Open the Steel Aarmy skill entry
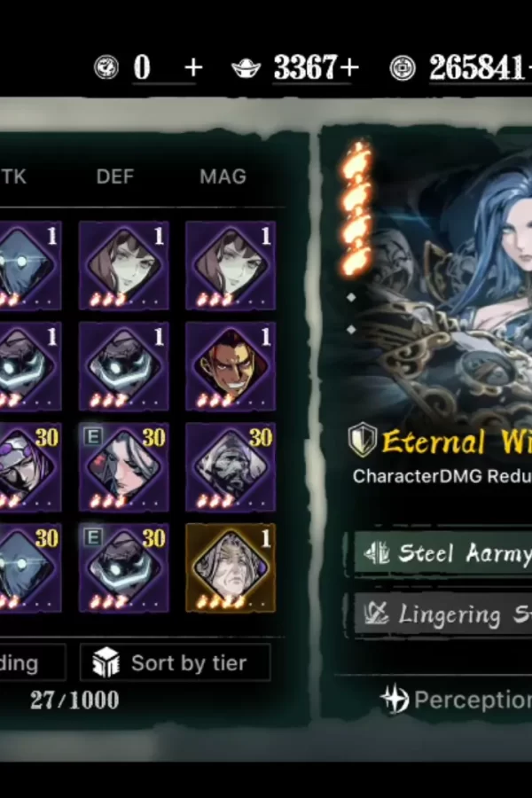Viewport: 532px width, 798px height. click(442, 553)
